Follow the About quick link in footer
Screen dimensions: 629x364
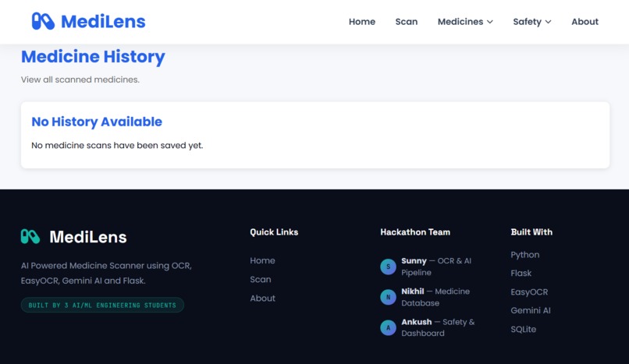(262, 299)
